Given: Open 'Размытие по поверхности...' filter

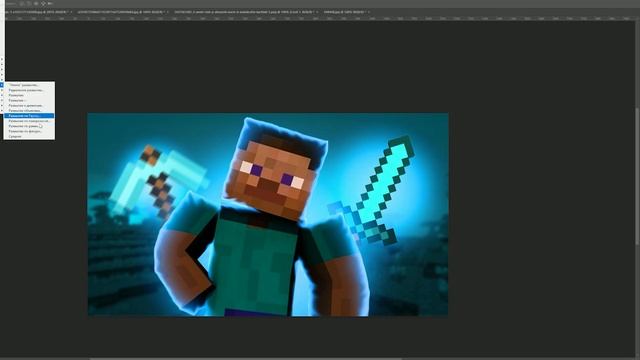Looking at the screenshot, I should [x=29, y=121].
